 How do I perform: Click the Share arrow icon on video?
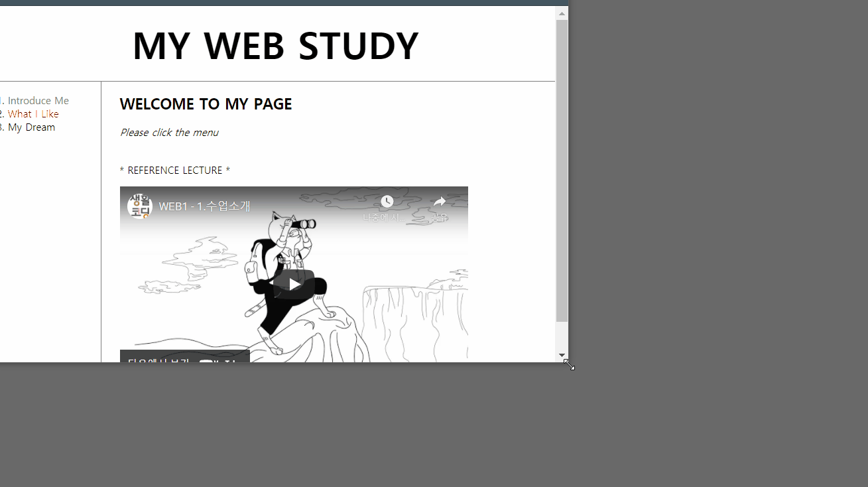(x=440, y=201)
